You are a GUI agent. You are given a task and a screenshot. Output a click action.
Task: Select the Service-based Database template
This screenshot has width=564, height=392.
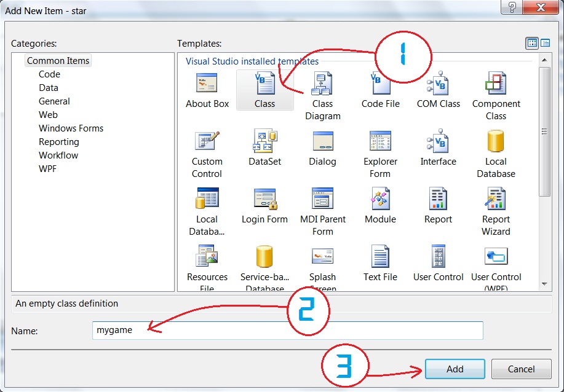264,268
